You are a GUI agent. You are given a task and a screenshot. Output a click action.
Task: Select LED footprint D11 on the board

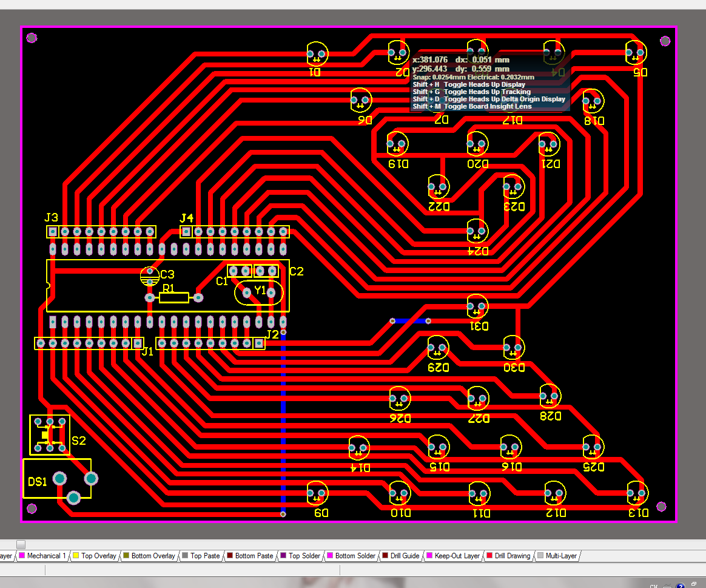pyautogui.click(x=479, y=495)
